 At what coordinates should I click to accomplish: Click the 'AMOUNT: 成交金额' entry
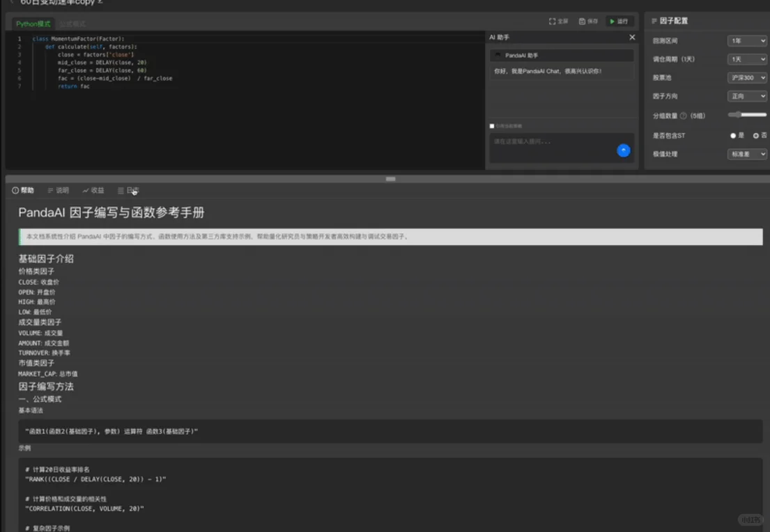(x=44, y=343)
